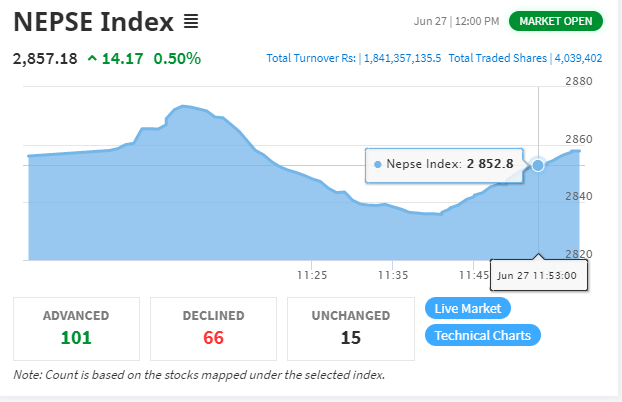Open the index list menu icon
Image resolution: width=622 pixels, height=402 pixels.
pos(191,21)
